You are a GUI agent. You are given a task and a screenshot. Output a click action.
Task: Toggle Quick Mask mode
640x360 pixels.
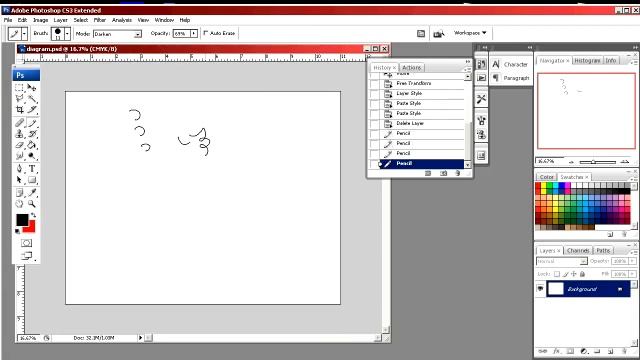pos(27,243)
